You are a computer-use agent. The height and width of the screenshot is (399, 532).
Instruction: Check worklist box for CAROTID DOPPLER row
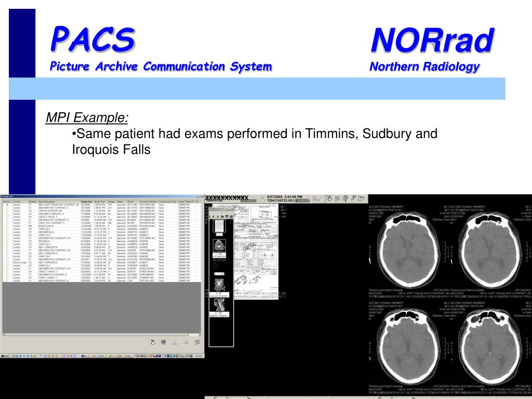coord(7,211)
